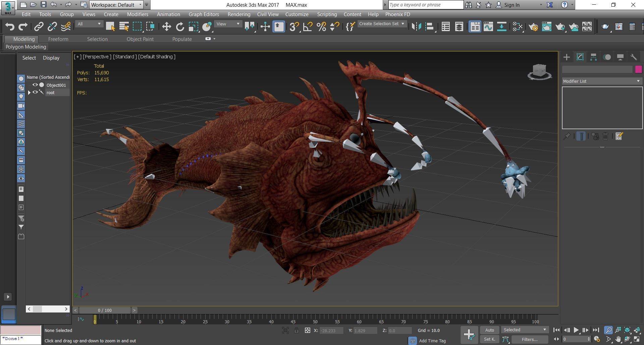This screenshot has height=345, width=644.
Task: Click the Set K. button
Action: (x=489, y=339)
